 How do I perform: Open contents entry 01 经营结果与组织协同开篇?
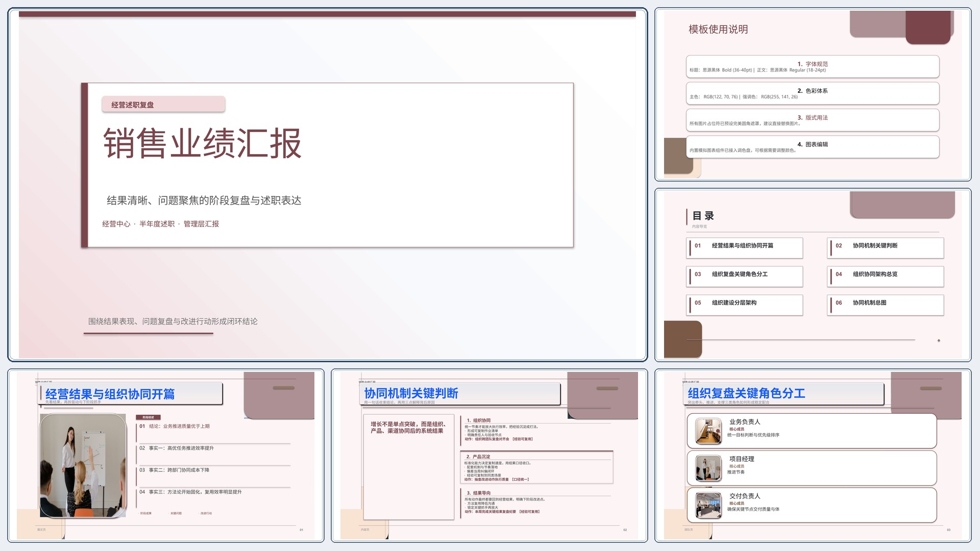tap(745, 248)
